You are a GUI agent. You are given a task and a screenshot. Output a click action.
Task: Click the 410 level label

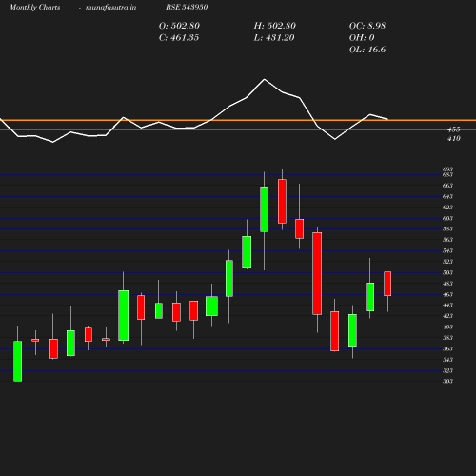point(454,139)
